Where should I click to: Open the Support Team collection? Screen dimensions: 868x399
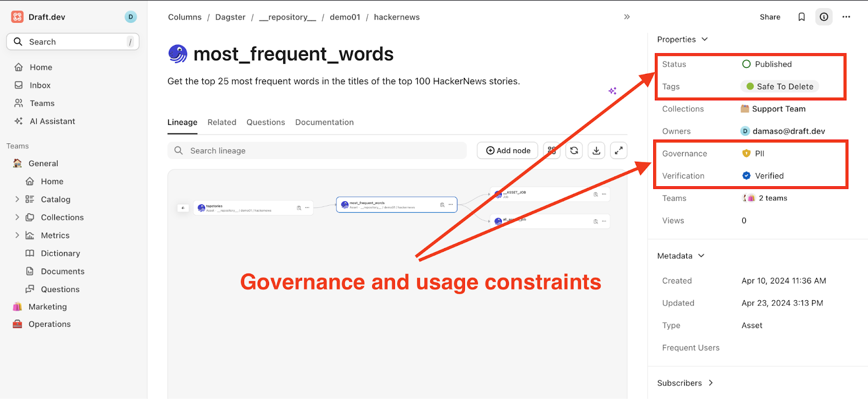tap(773, 109)
